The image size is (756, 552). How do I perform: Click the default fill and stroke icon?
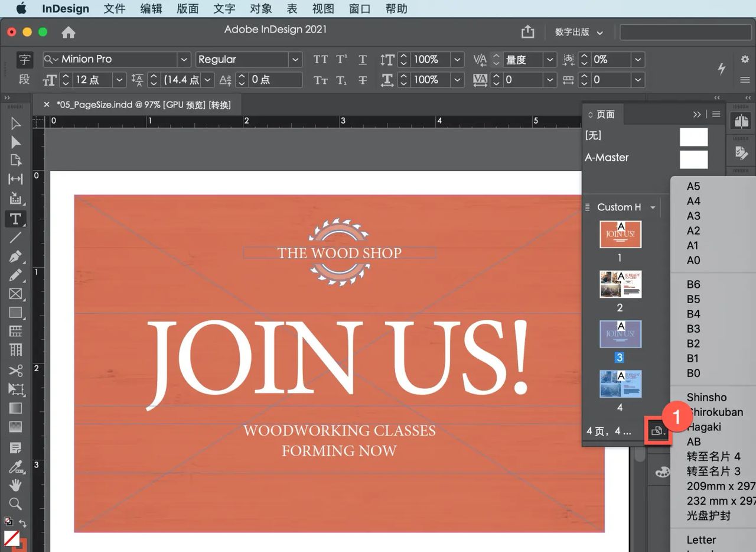point(8,521)
